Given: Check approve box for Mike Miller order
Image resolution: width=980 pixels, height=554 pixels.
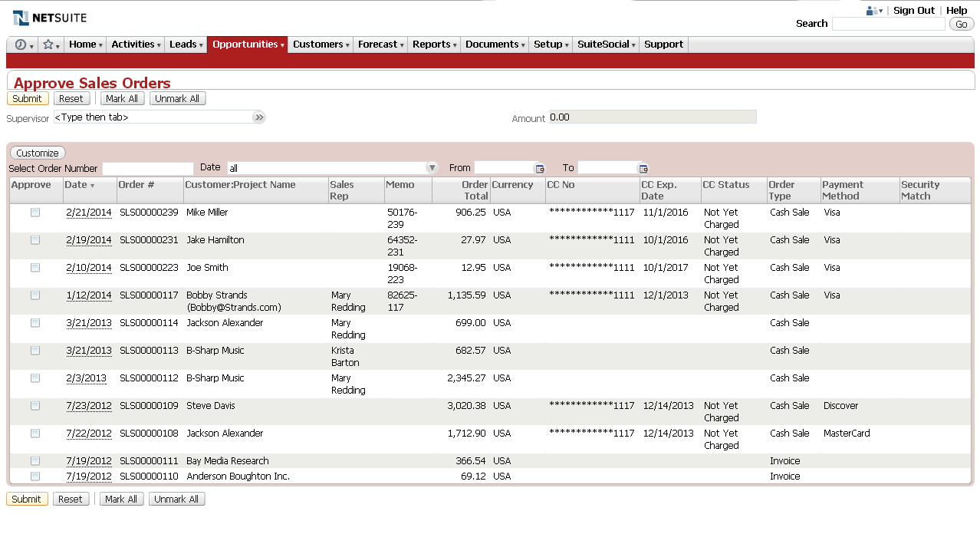Looking at the screenshot, I should click(35, 213).
